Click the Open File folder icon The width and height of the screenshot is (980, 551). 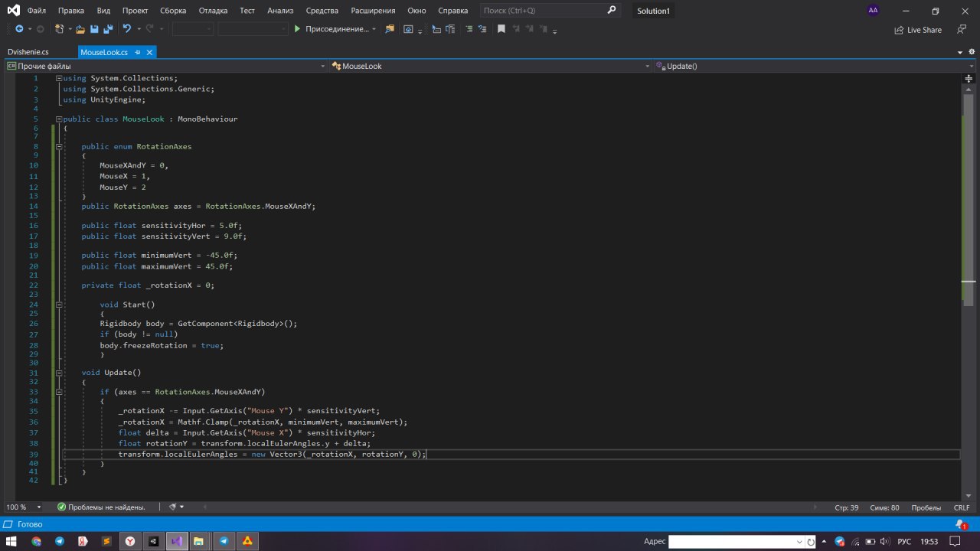(x=80, y=29)
